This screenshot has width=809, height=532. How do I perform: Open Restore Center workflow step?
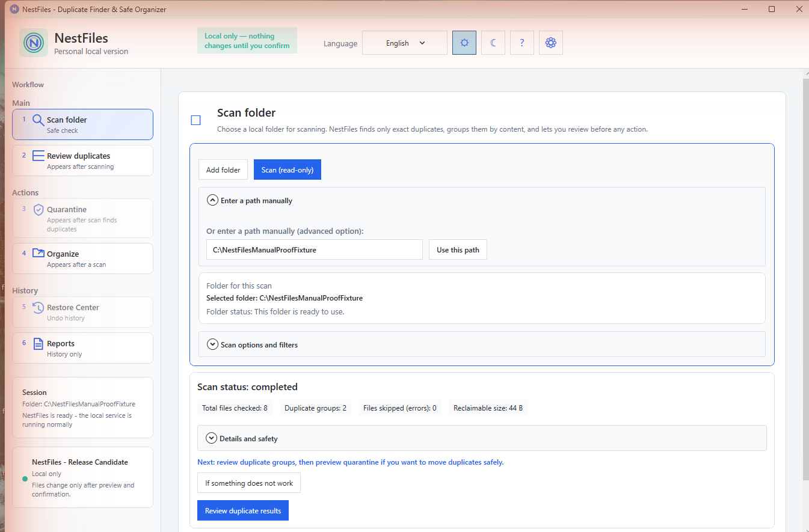[83, 312]
